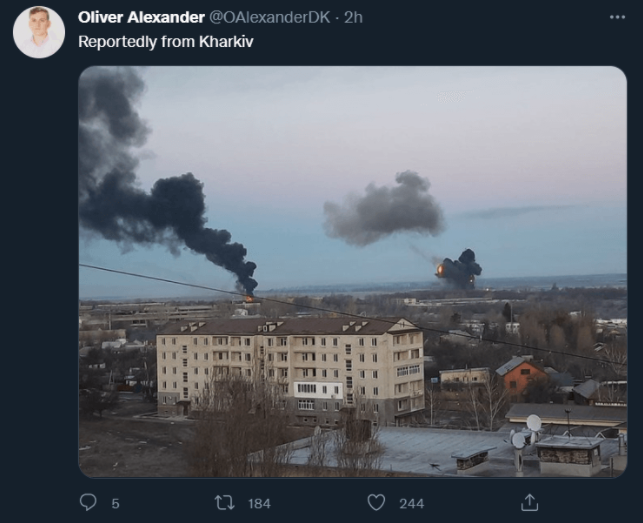Click the reply count number 5
Viewport: 643px width, 523px height.
click(116, 503)
